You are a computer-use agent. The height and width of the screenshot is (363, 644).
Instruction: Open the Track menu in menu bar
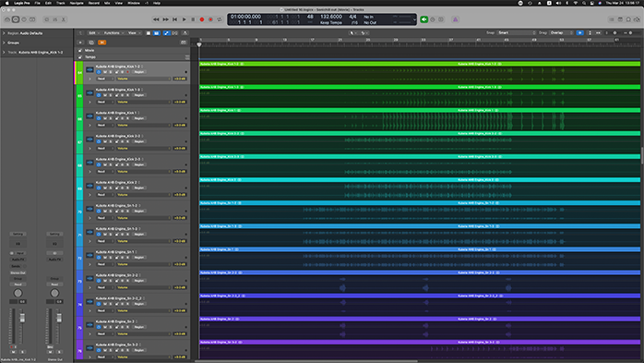61,3
